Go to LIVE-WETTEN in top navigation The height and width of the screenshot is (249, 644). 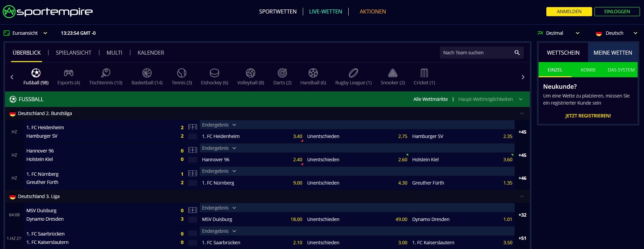click(325, 11)
